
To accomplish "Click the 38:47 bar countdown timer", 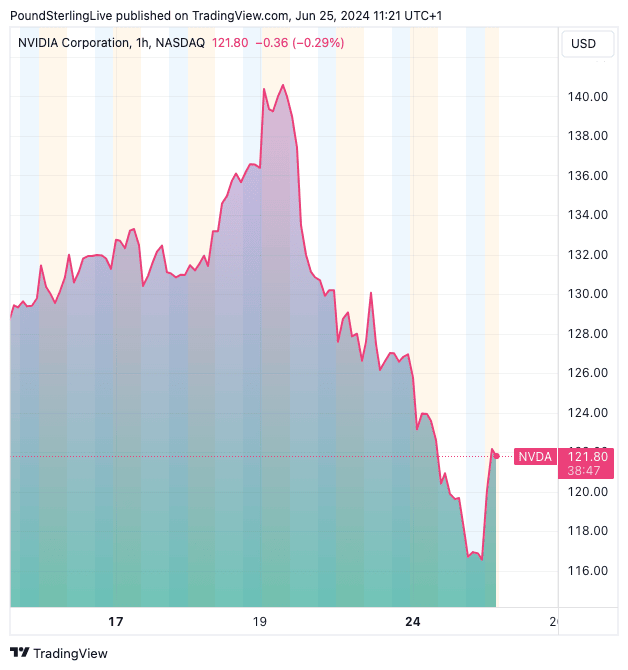I will coord(589,469).
